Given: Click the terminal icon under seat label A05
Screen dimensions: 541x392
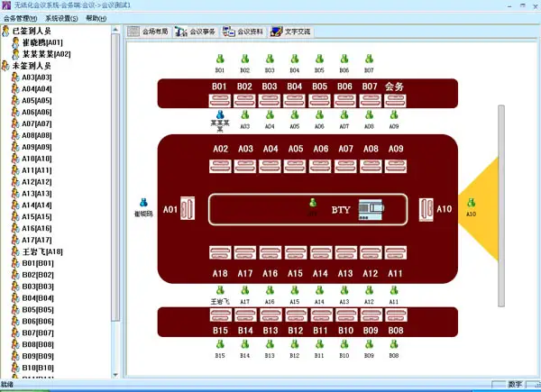Looking at the screenshot, I should pos(295,166).
